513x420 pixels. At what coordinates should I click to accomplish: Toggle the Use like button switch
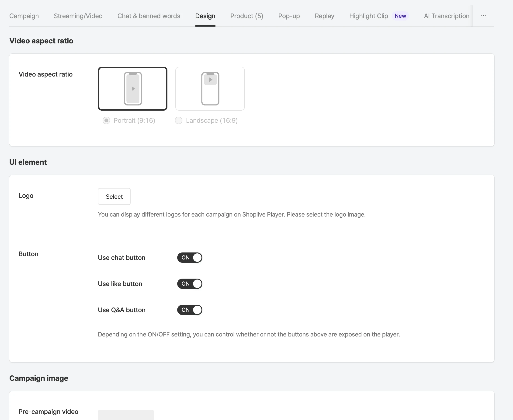(190, 283)
